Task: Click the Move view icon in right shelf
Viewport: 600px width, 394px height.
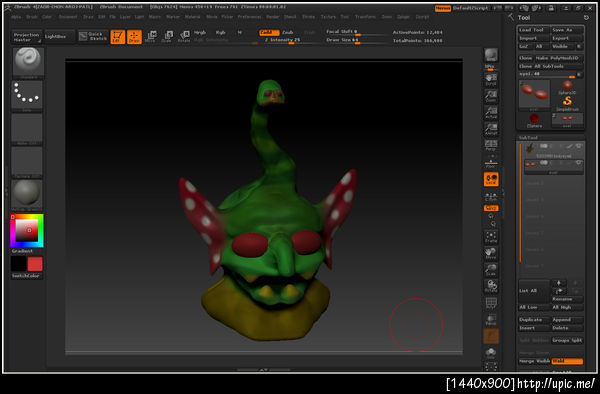Action: pos(491,254)
